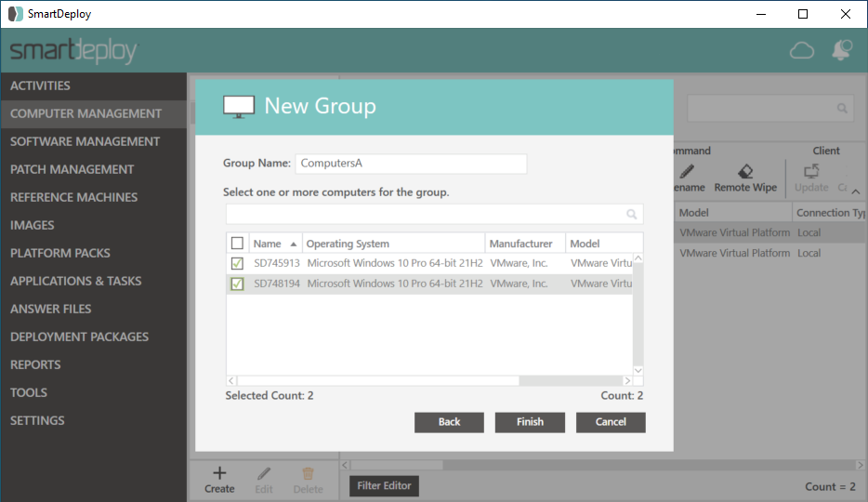Click the Model column header in background grid

click(733, 213)
